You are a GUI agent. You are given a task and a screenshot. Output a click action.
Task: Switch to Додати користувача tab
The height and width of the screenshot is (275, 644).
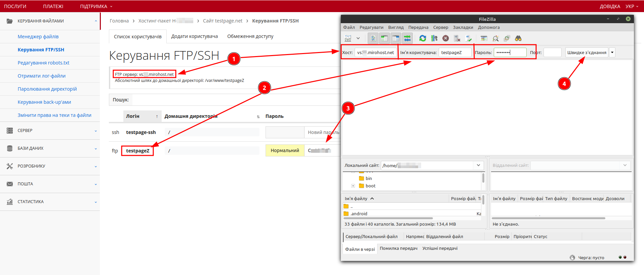pos(195,36)
